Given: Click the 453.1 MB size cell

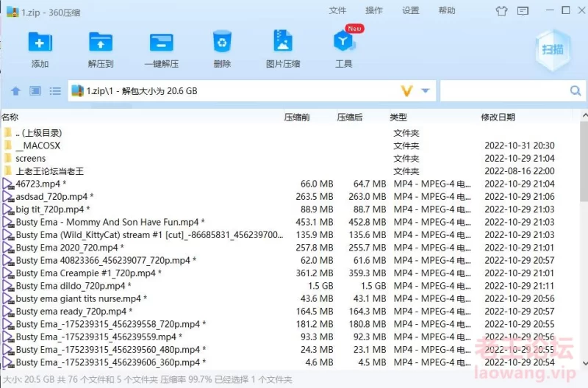Looking at the screenshot, I should [315, 222].
